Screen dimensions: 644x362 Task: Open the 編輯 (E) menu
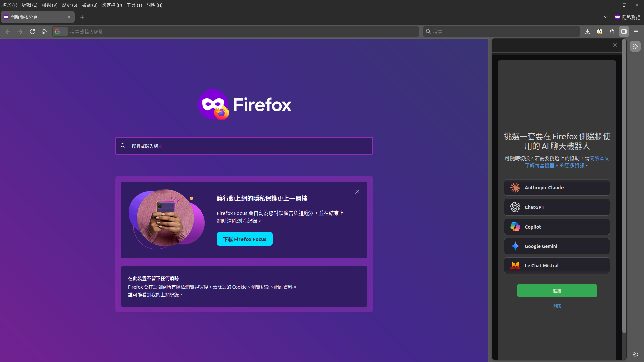30,5
